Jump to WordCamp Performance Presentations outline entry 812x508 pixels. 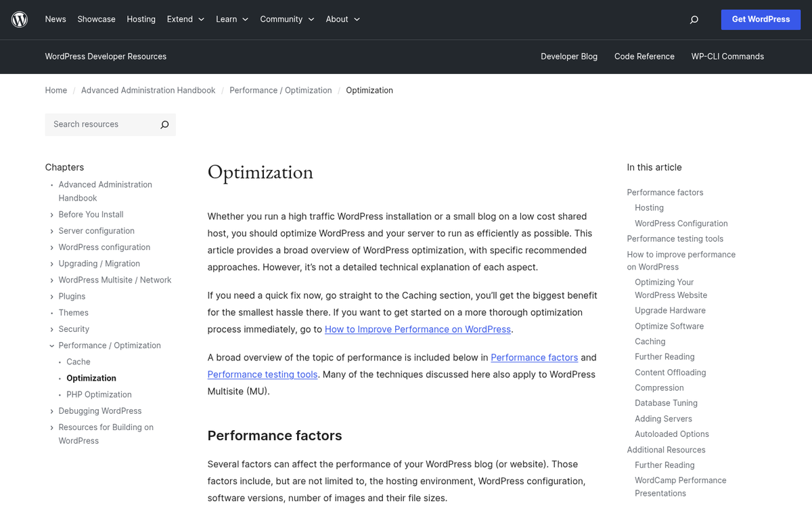click(681, 487)
